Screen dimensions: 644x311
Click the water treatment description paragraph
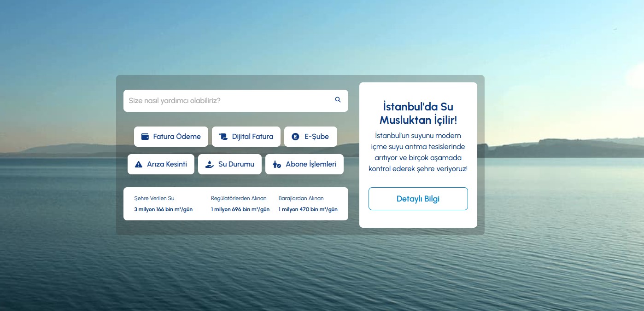[418, 152]
